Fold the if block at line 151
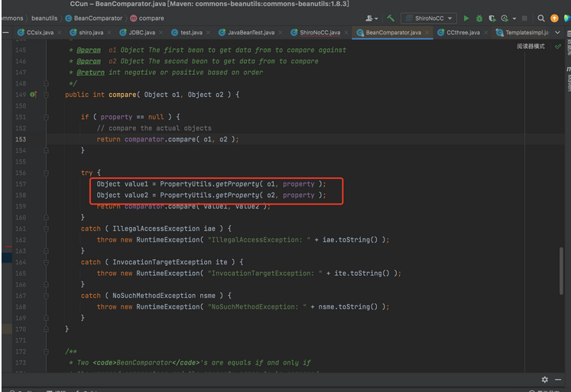The width and height of the screenshot is (571, 392). (x=47, y=117)
